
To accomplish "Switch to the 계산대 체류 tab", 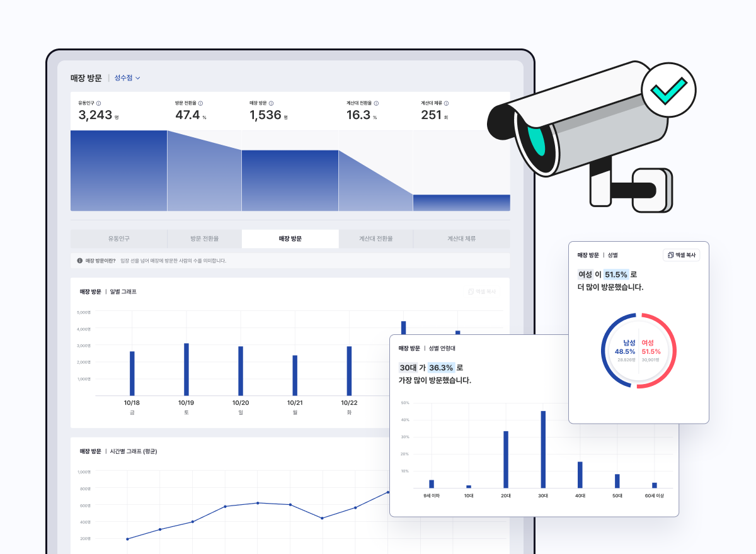I will click(462, 239).
